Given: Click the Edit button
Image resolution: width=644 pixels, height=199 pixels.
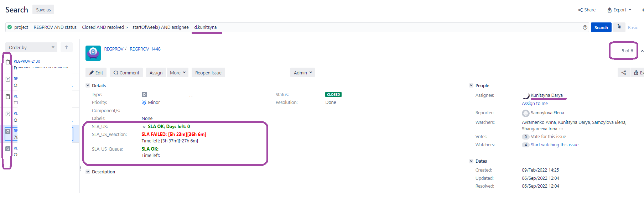Looking at the screenshot, I should [x=96, y=73].
